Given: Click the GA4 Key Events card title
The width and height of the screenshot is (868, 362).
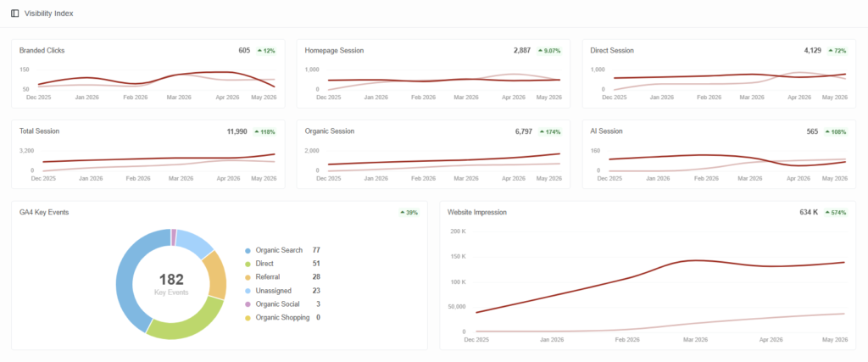Looking at the screenshot, I should 44,212.
